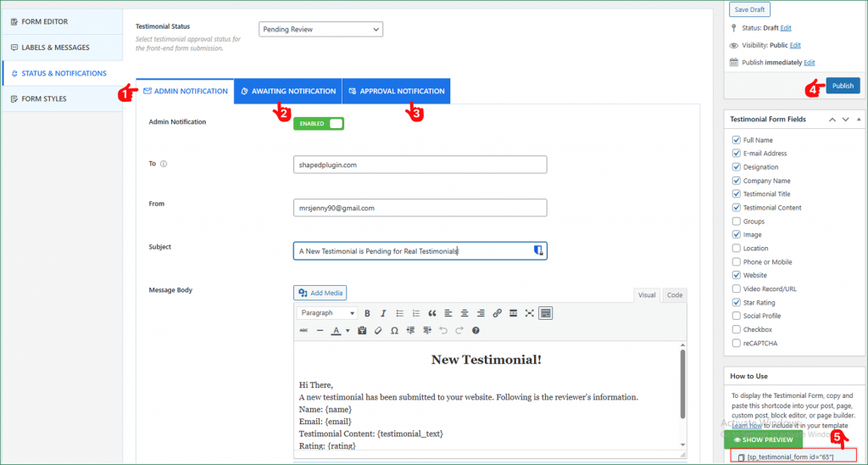Toggle fullscreen editor mode
Viewport: 868px width, 465px height.
529,313
